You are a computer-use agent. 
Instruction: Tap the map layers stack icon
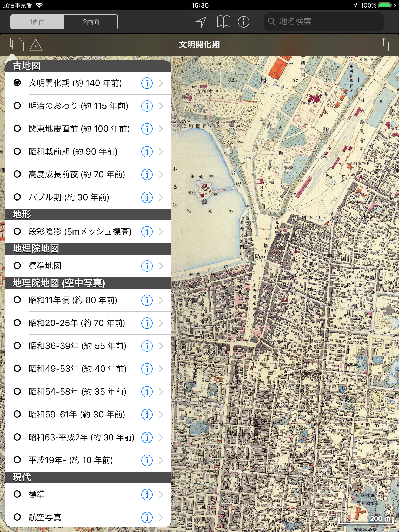click(x=17, y=44)
